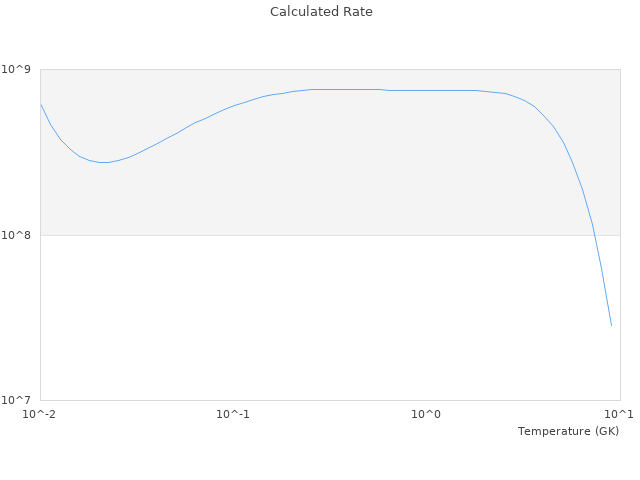Click the empty white plot area below 10^8
640x480 pixels.
(x=300, y=320)
